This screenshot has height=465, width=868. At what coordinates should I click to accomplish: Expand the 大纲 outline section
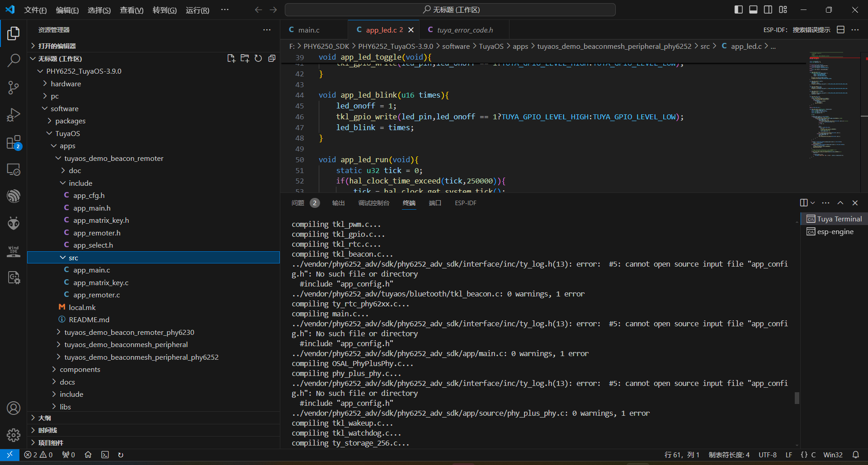(153, 418)
